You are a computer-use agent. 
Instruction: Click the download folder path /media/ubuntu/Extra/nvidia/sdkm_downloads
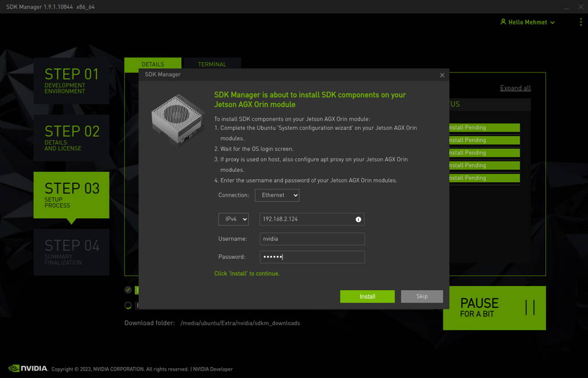click(240, 323)
